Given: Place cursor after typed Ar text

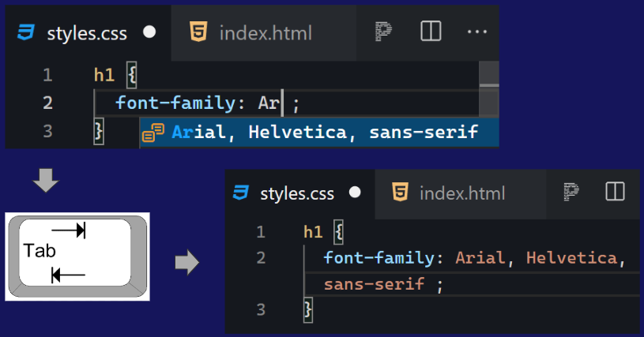Looking at the screenshot, I should [x=281, y=103].
